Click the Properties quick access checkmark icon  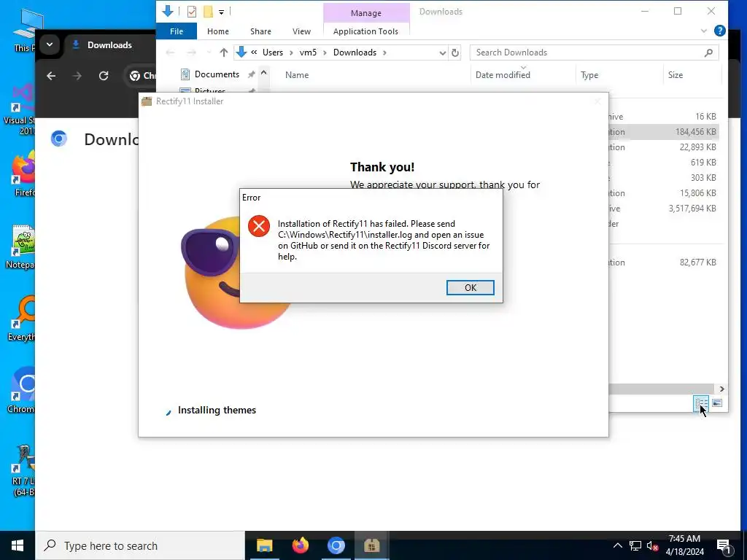(x=192, y=12)
